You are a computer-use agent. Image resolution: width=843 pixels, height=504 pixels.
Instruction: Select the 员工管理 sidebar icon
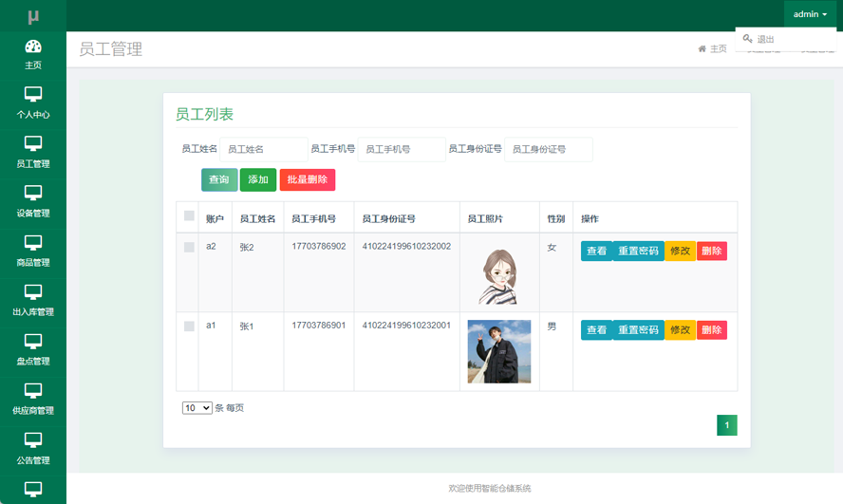(x=33, y=143)
